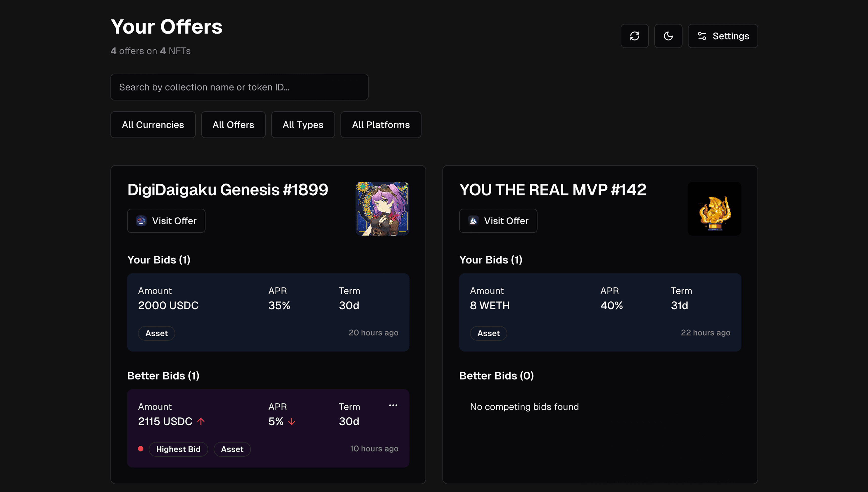Image resolution: width=868 pixels, height=492 pixels.
Task: Open the All Currencies filter dropdown
Action: click(153, 125)
